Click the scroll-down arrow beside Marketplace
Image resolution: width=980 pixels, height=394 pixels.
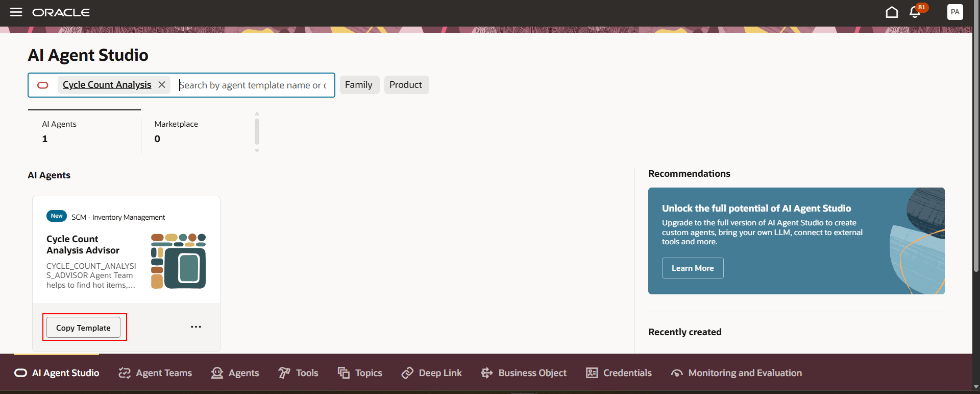pyautogui.click(x=257, y=150)
